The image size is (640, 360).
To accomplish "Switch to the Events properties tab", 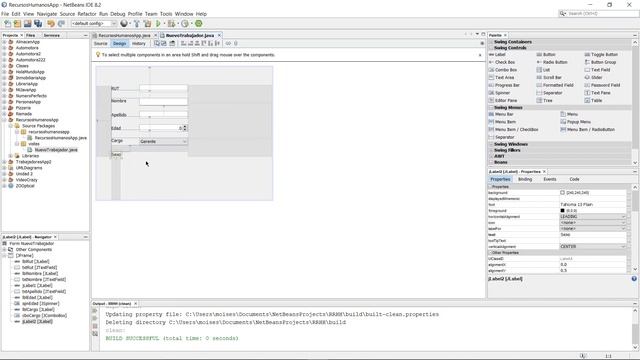I will 550,179.
